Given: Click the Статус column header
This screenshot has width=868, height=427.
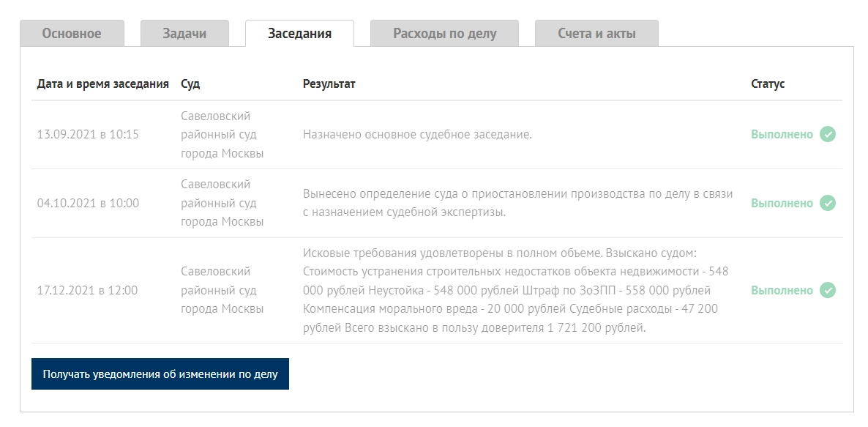Looking at the screenshot, I should 767,84.
